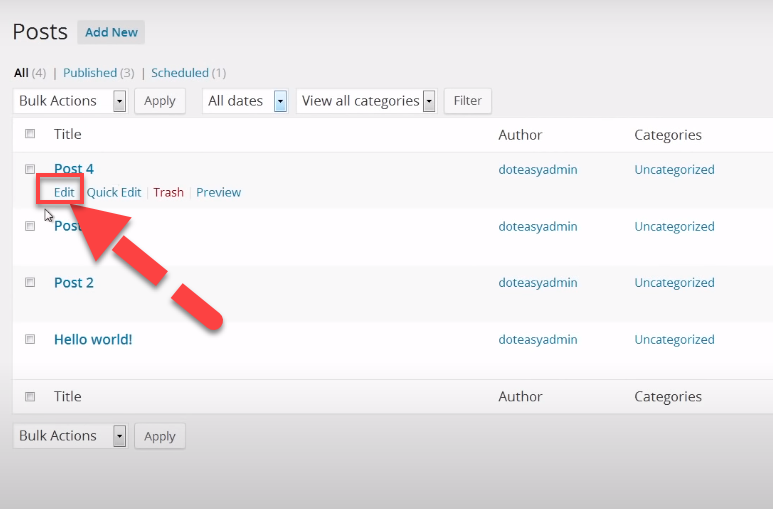Open the All dates dropdown

[x=245, y=101]
